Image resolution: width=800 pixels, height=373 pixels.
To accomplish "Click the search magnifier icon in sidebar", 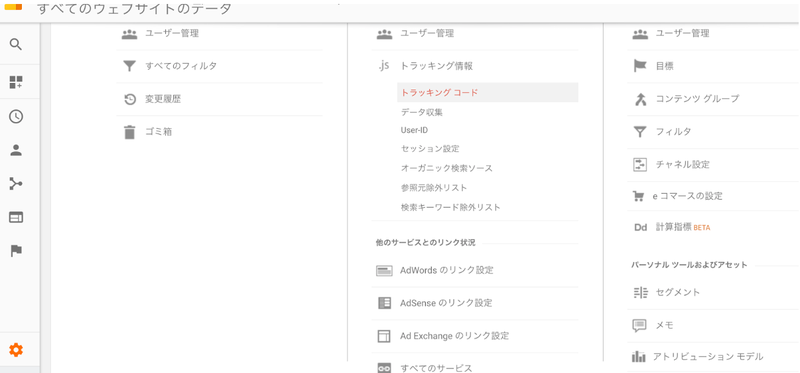I will coord(16,45).
